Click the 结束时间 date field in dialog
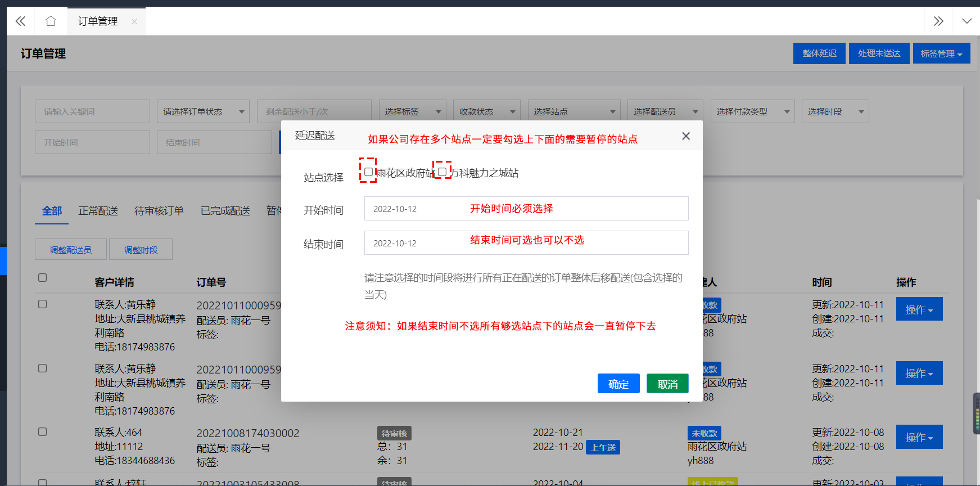 pyautogui.click(x=526, y=243)
